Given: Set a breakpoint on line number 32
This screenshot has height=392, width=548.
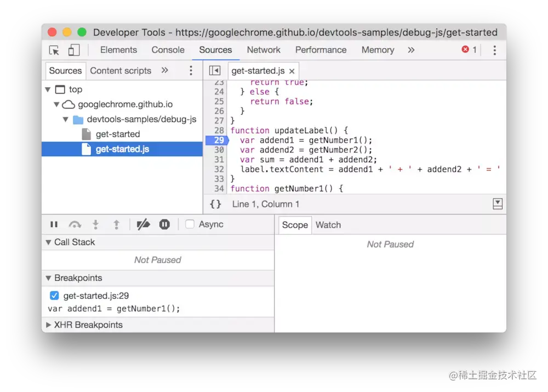Looking at the screenshot, I should pyautogui.click(x=219, y=169).
